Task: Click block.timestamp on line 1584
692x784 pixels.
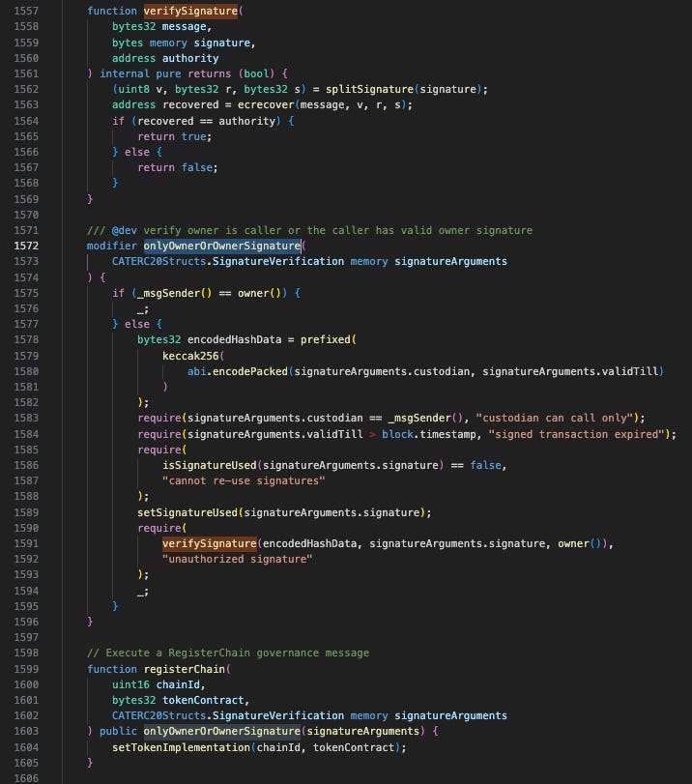Action: [x=429, y=434]
